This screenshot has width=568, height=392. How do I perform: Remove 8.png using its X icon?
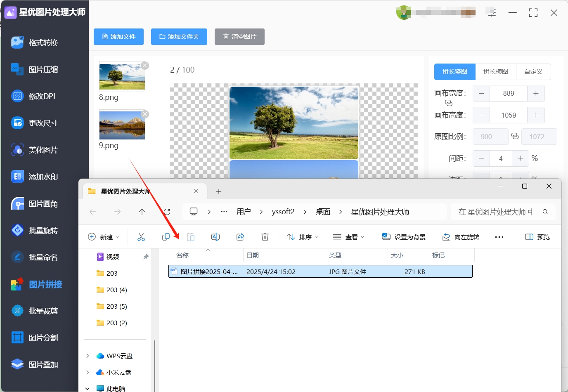pos(145,65)
